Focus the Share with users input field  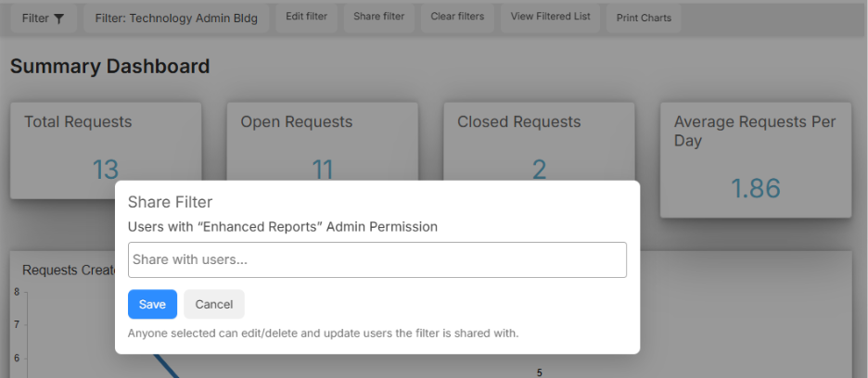tap(377, 259)
